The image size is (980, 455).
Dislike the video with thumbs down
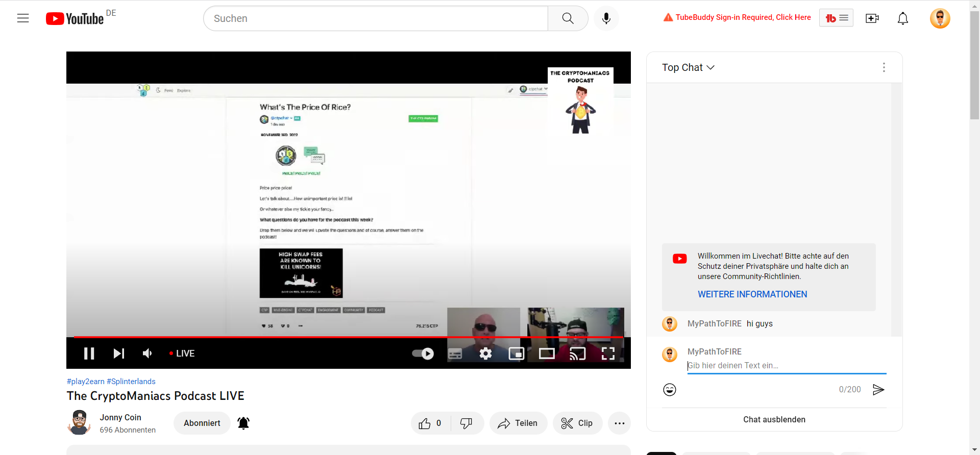tap(467, 423)
